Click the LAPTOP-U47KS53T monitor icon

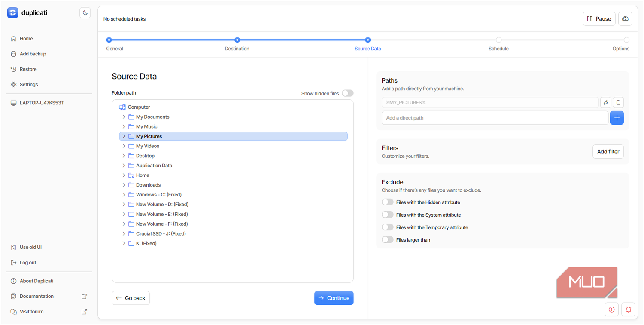pyautogui.click(x=13, y=103)
